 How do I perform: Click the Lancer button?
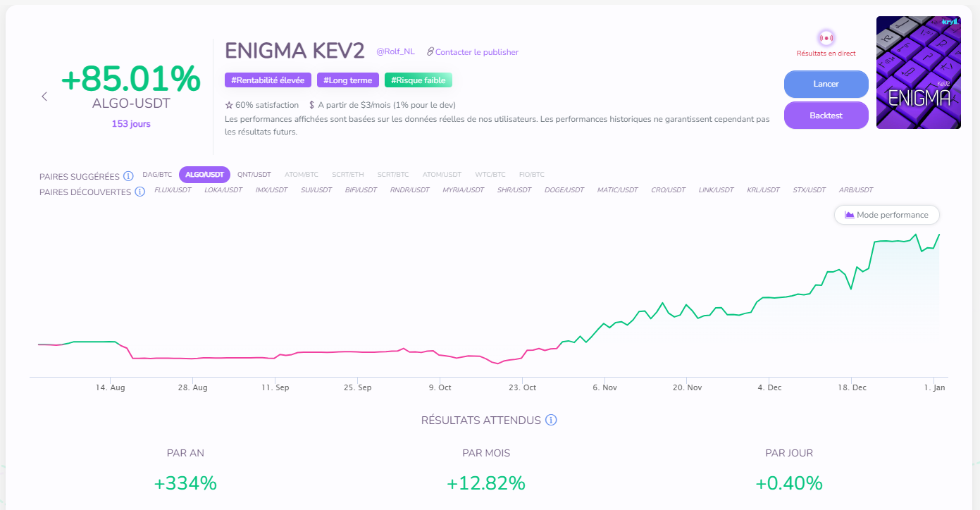(x=826, y=84)
